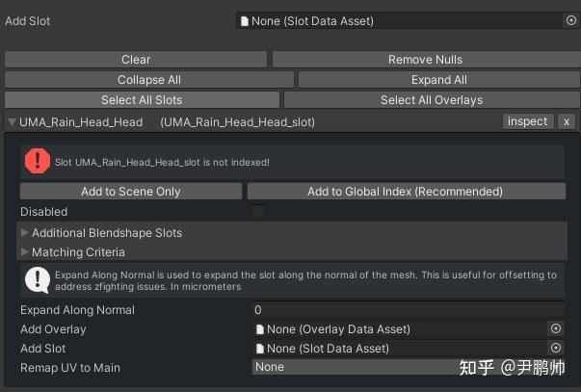Screen dimensions: 581x392
Task: Remove UMA_Rain_Head_Head slot with x button
Action: (567, 121)
